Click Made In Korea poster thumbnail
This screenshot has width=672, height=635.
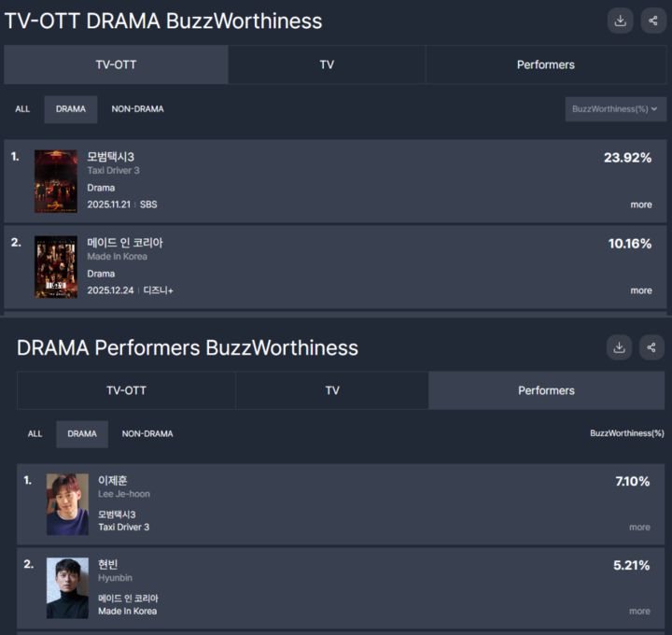56,267
